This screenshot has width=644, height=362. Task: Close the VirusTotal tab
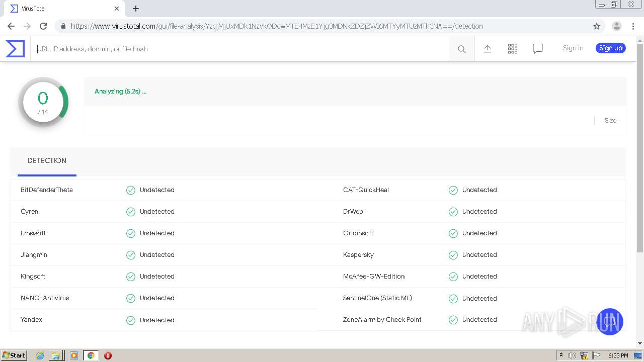tap(117, 9)
